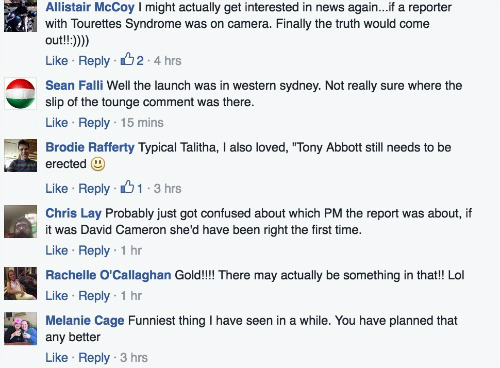Click the smiley emoji in Brodie's comment
Image resolution: width=500 pixels, height=368 pixels.
click(98, 164)
